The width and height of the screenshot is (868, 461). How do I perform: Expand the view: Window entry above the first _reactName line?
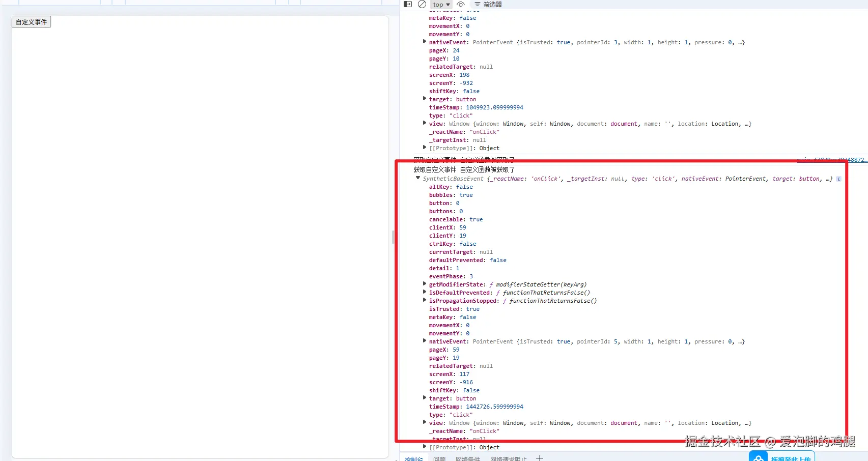425,123
